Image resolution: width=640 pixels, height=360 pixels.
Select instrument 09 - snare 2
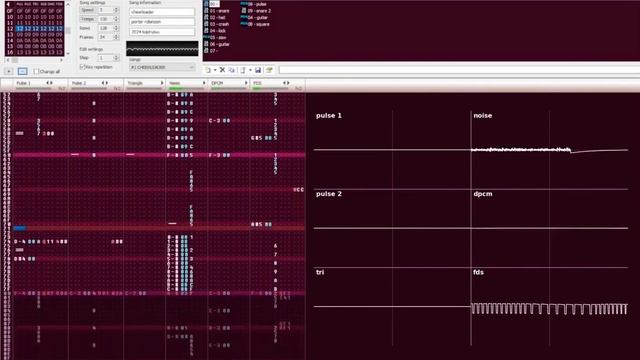point(256,11)
